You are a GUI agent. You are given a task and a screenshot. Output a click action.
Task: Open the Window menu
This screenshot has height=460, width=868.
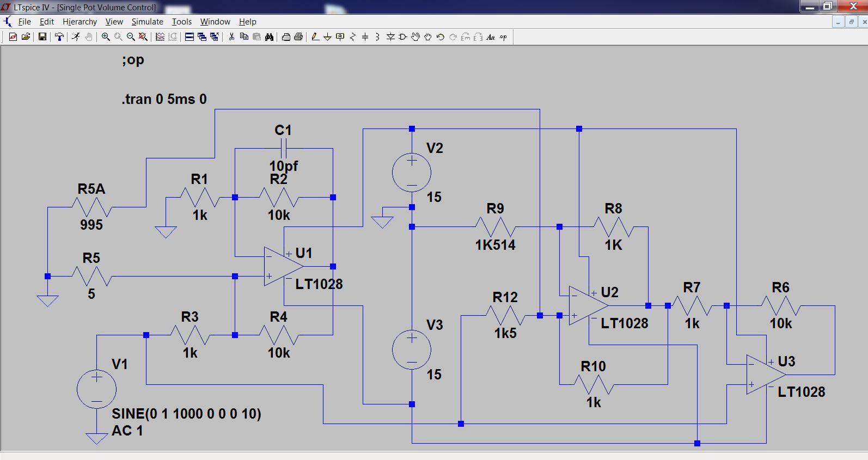click(215, 22)
